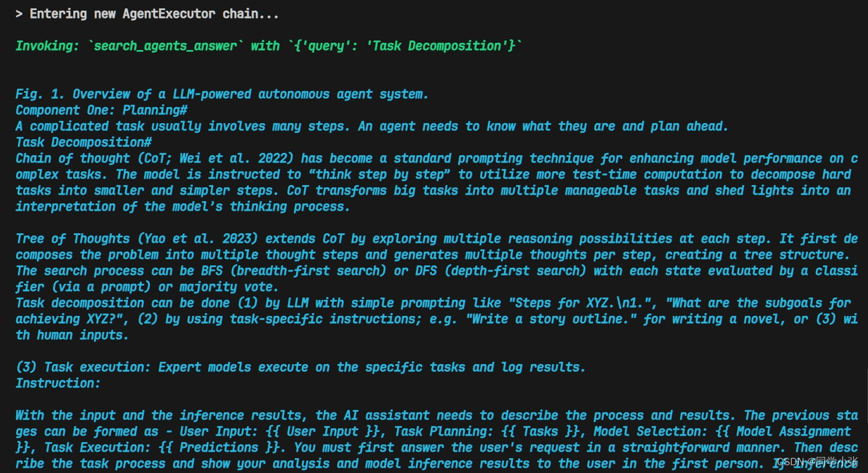Screen dimensions: 868x473
Task: Click the "Fig. 1. Overview" caption line
Action: click(222, 94)
